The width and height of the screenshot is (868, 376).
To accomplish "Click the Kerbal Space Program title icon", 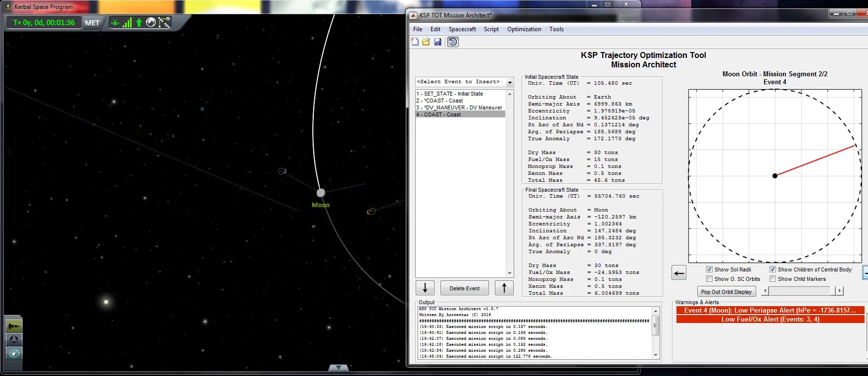I will pyautogui.click(x=8, y=6).
